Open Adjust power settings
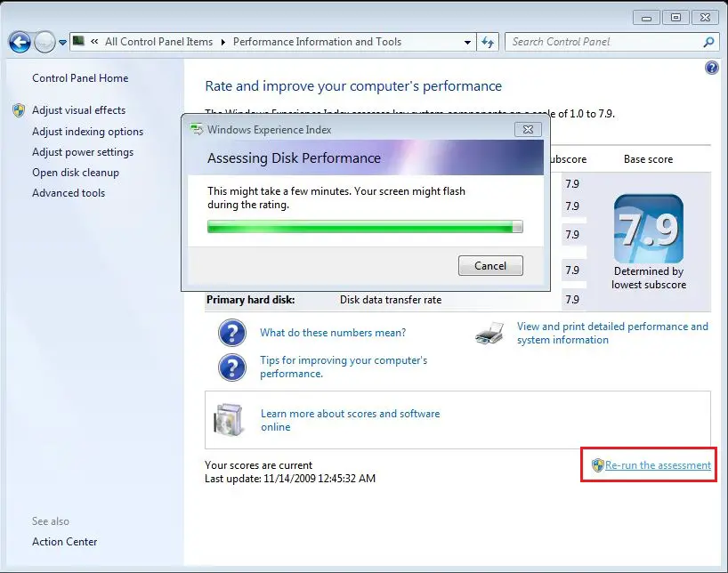Viewport: 728px width, 573px height. point(83,152)
